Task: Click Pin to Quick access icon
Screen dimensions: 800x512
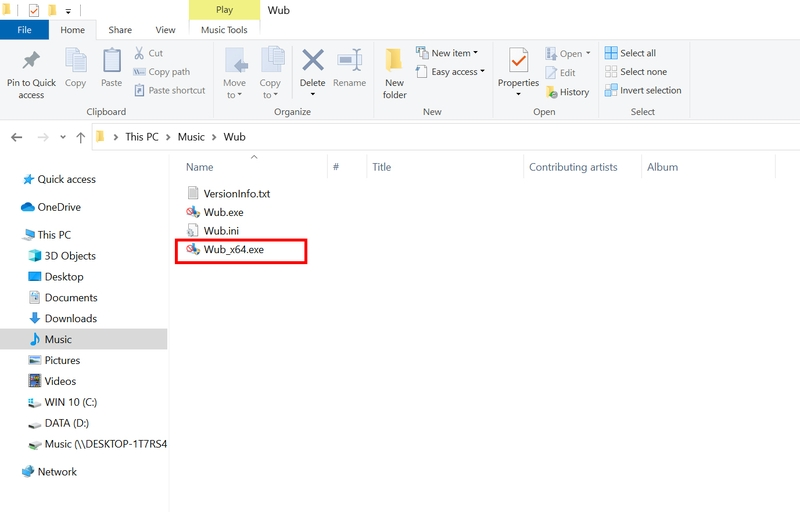Action: tap(31, 60)
